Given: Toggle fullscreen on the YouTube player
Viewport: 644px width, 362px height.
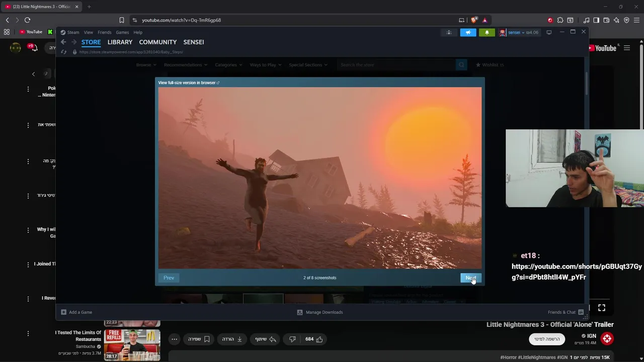Looking at the screenshot, I should pos(602,308).
